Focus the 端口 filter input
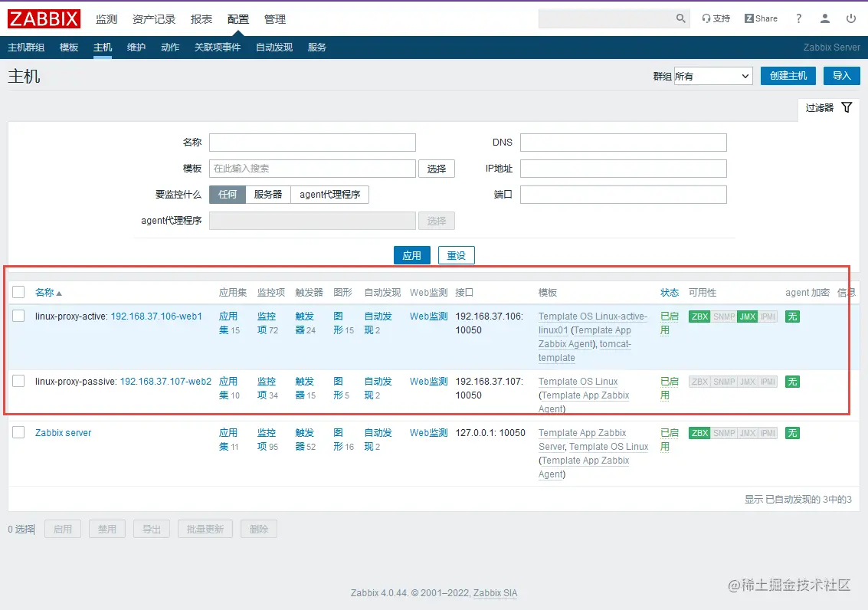868x610 pixels. click(624, 195)
